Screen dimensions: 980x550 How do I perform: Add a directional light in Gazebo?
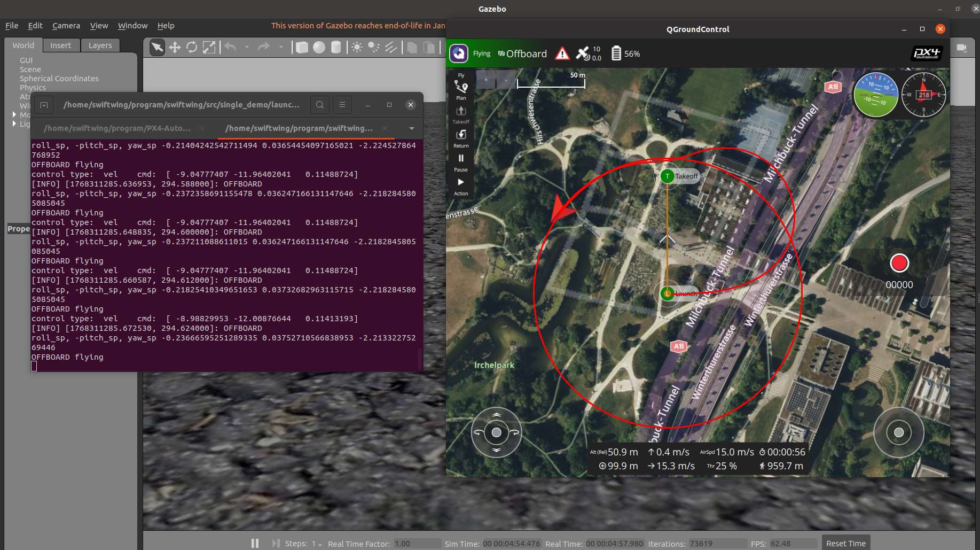[x=391, y=48]
